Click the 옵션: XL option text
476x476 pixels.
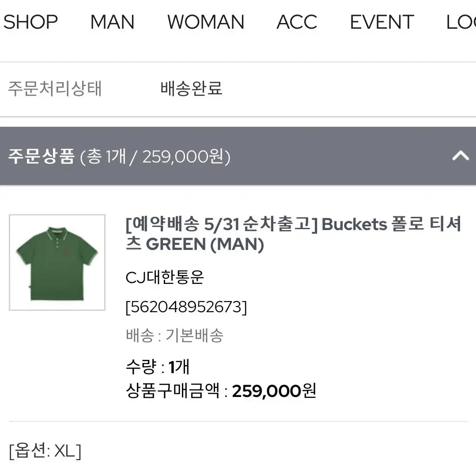tap(45, 451)
